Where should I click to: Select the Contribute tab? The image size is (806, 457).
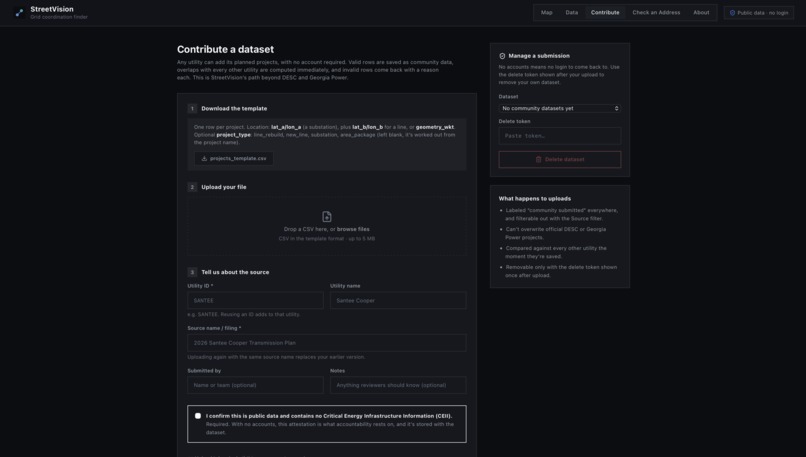(x=605, y=12)
